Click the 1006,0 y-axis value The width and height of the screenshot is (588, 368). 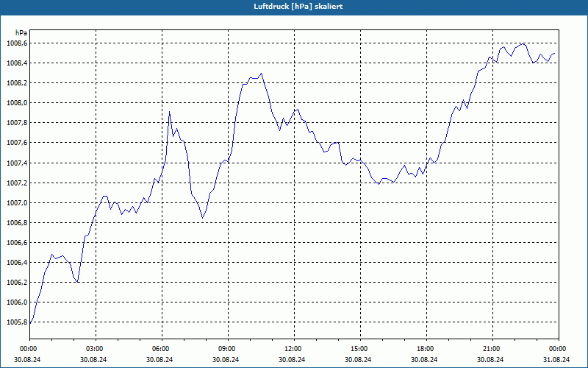(x=17, y=302)
